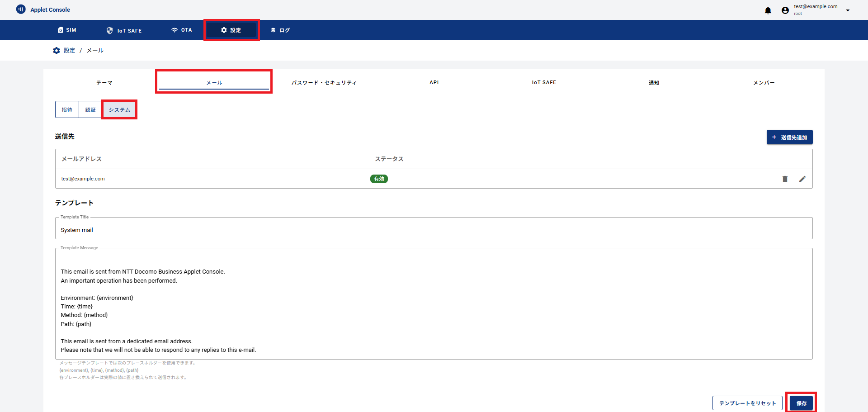Open the notifications bell icon

[768, 10]
